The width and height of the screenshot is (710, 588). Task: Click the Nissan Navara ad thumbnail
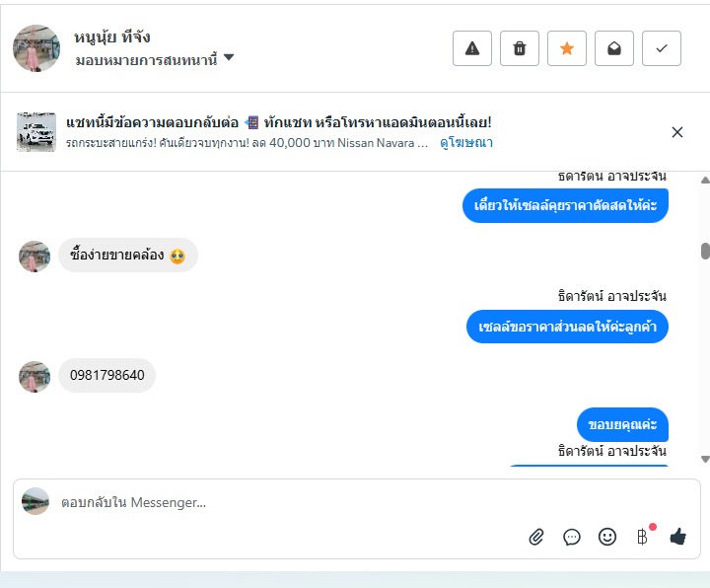click(36, 132)
